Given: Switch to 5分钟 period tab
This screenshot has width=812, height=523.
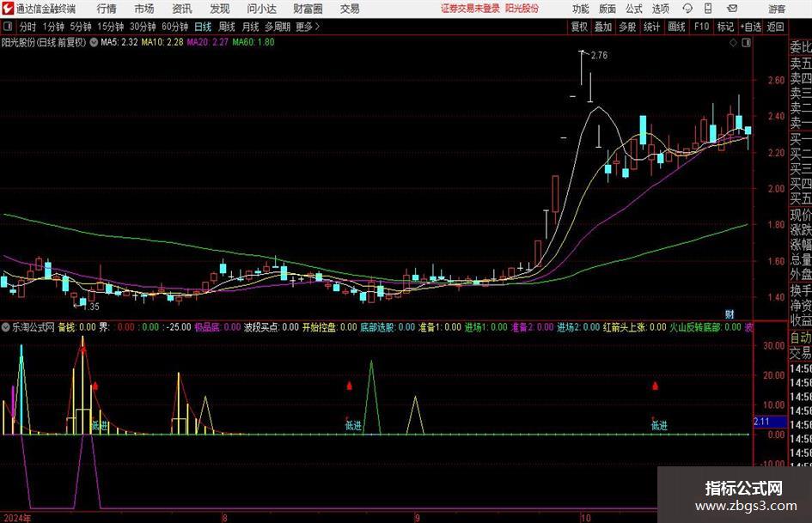Looking at the screenshot, I should point(81,27).
